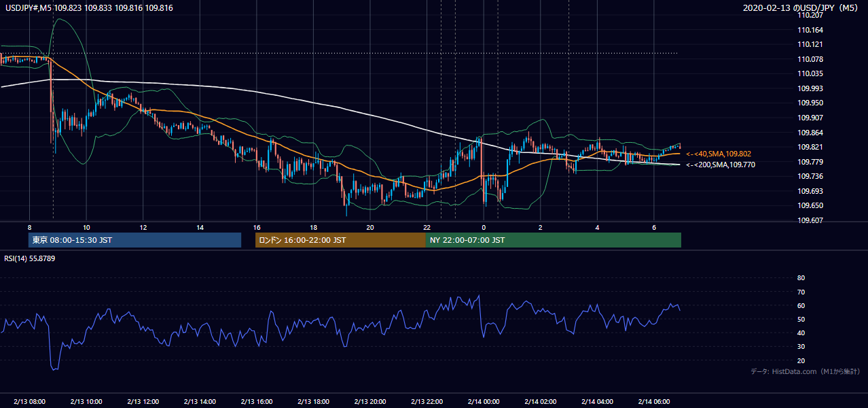Image resolution: width=868 pixels, height=408 pixels.
Task: Click RSI scale value 40
Action: point(801,333)
